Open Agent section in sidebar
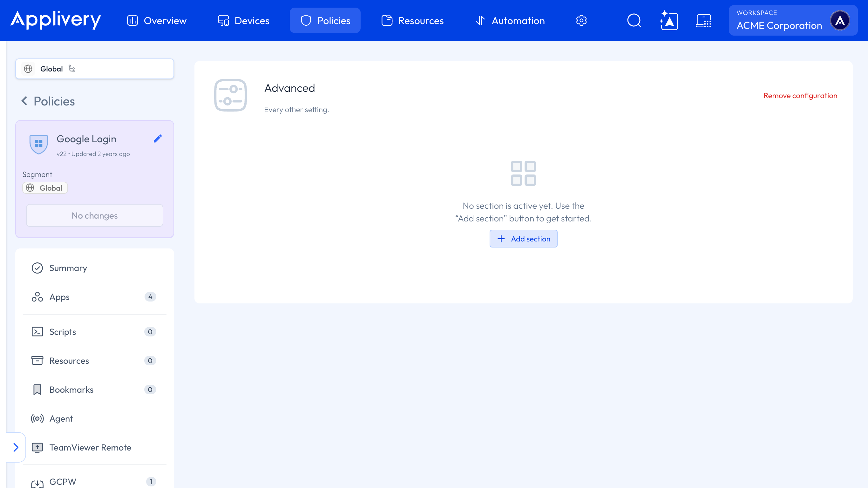The image size is (868, 488). (95, 418)
